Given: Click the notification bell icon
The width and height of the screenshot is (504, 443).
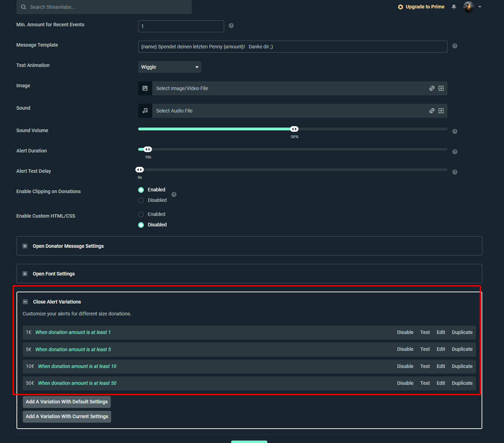Looking at the screenshot, I should [x=454, y=7].
